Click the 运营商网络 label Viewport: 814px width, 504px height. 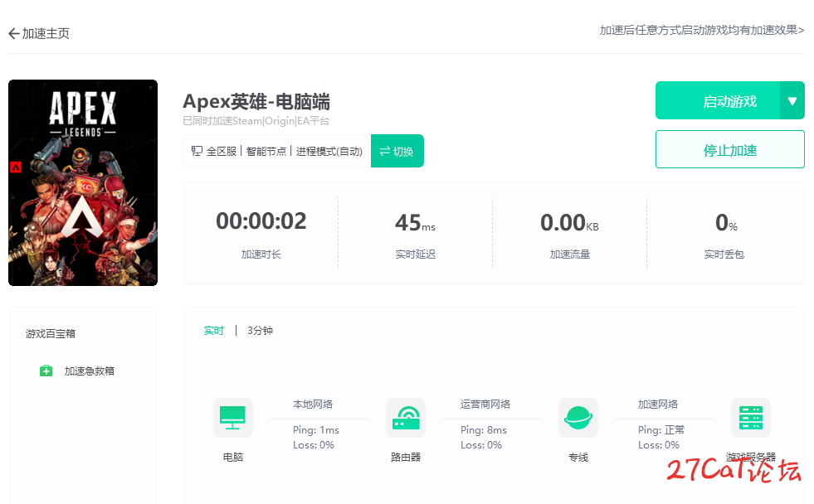pyautogui.click(x=485, y=404)
